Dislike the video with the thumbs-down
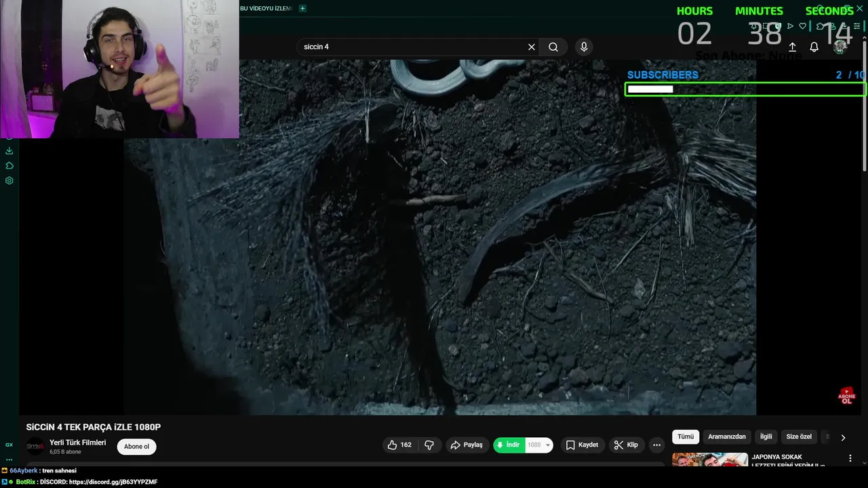 [429, 445]
